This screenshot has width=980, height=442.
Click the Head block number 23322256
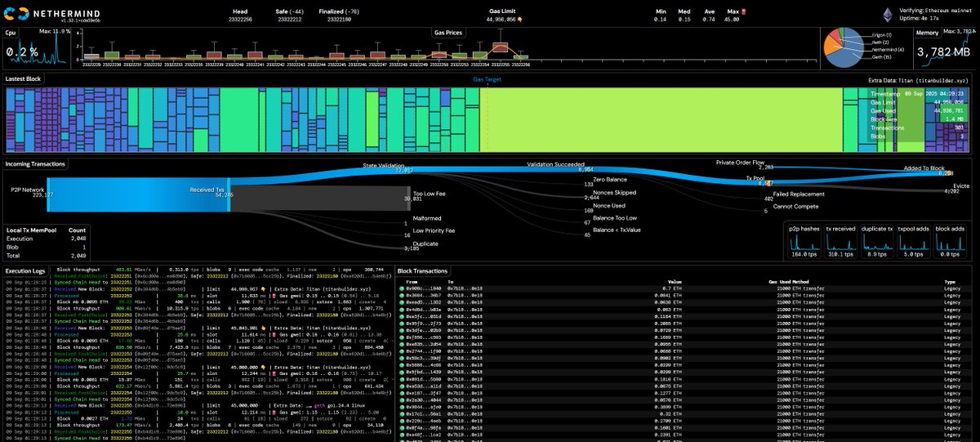[240, 19]
